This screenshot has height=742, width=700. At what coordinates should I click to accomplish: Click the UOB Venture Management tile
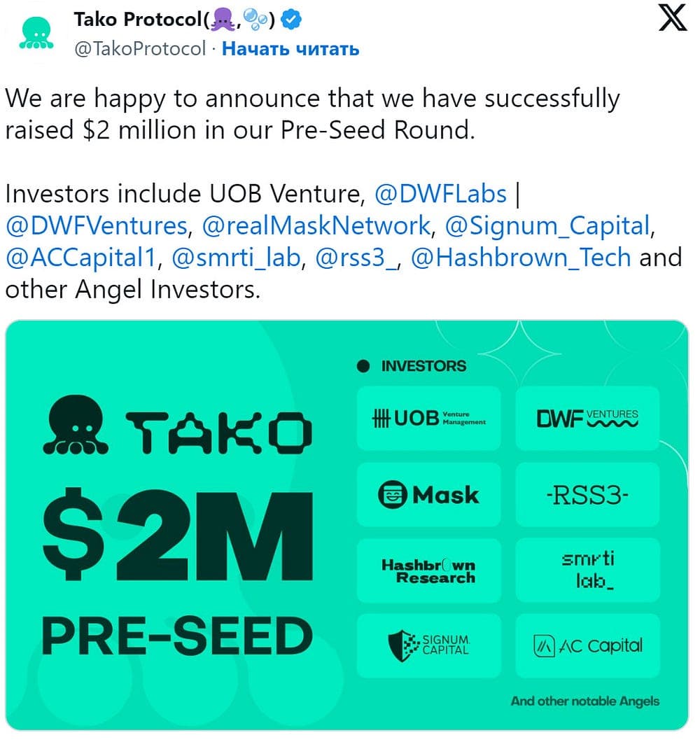[429, 419]
